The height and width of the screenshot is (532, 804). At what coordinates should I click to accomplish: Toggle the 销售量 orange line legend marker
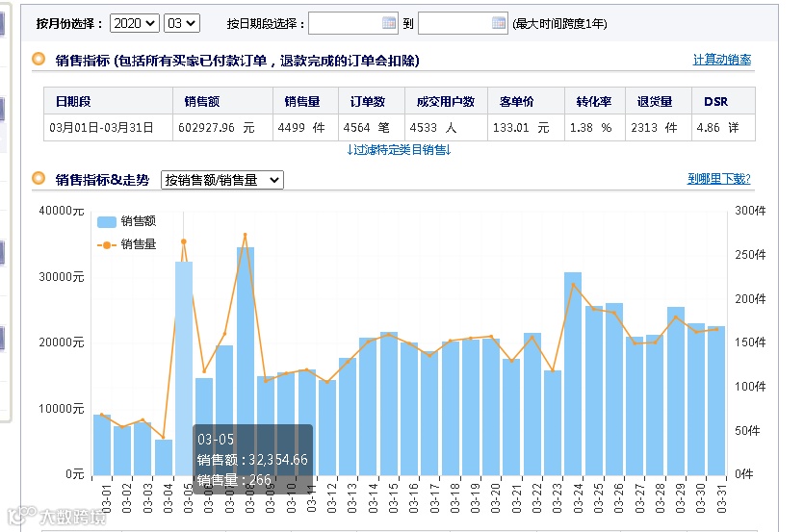pyautogui.click(x=107, y=245)
